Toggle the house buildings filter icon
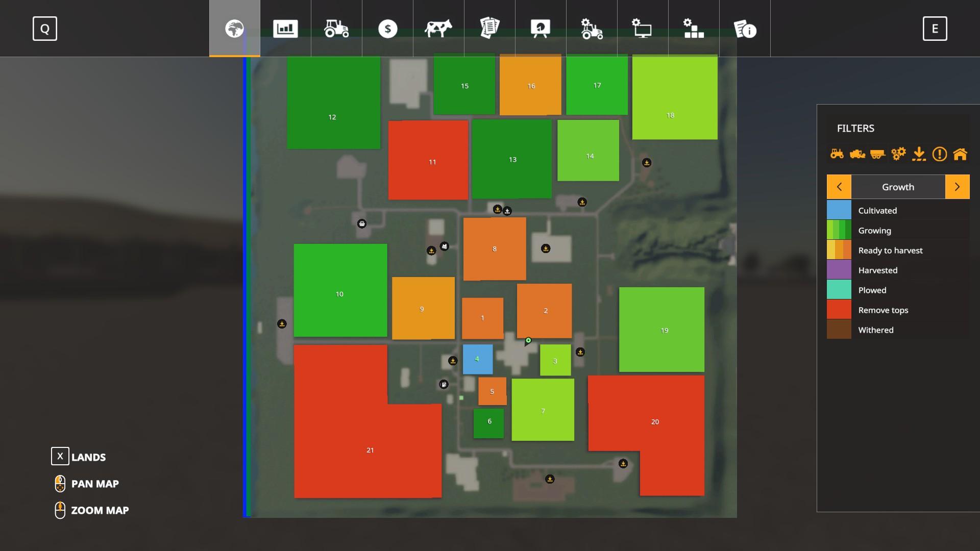 pos(960,154)
